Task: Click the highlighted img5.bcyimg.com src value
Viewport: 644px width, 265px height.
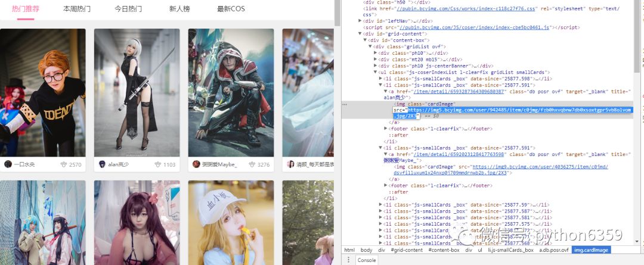Action: point(519,110)
